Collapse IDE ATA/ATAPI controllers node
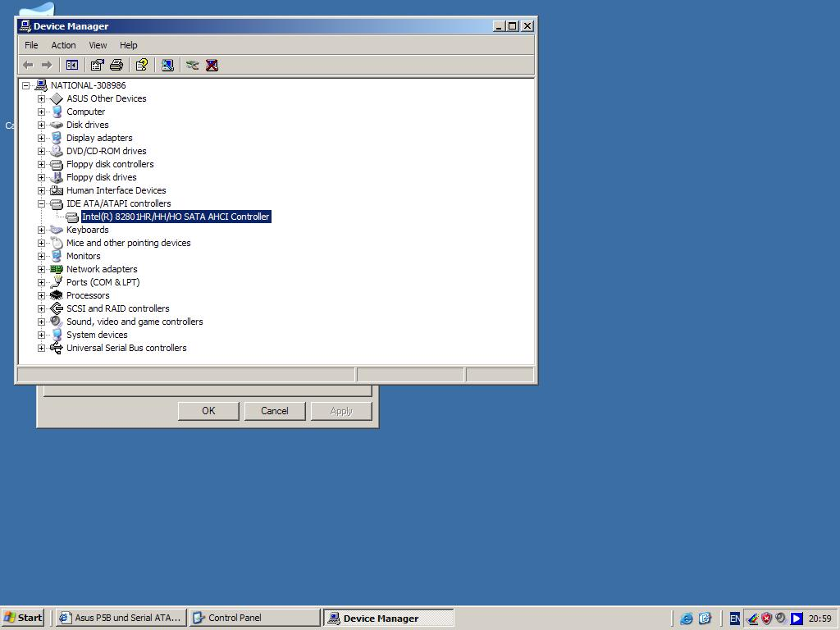The height and width of the screenshot is (630, 840). click(x=41, y=203)
